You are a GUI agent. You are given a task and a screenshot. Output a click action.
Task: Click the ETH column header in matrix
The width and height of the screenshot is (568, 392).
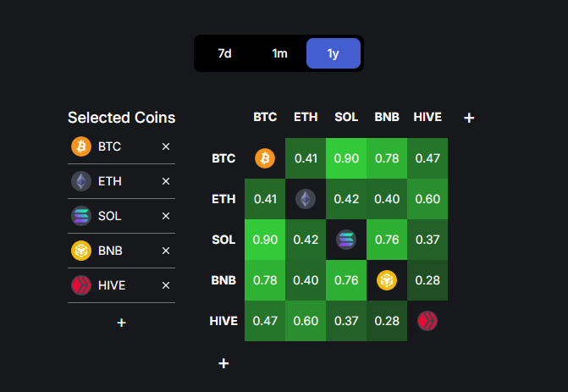306,117
